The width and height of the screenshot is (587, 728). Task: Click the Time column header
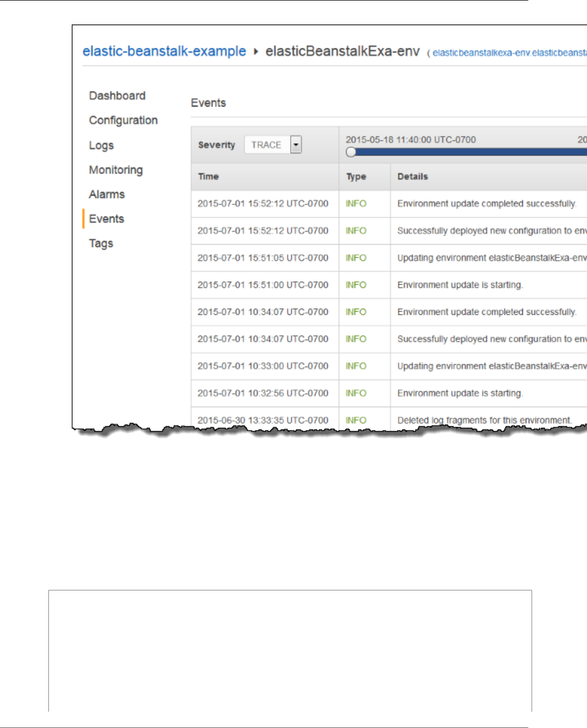pos(208,177)
